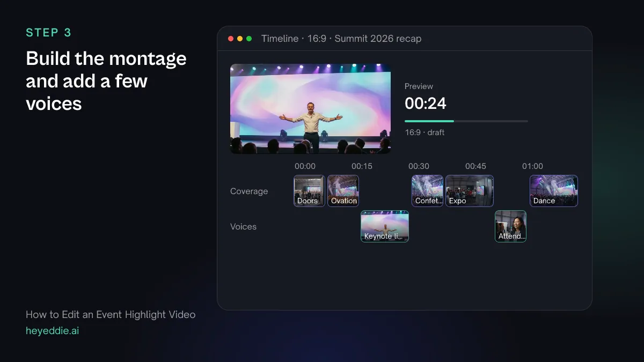Click the '16:9 · draft' status text

[425, 132]
